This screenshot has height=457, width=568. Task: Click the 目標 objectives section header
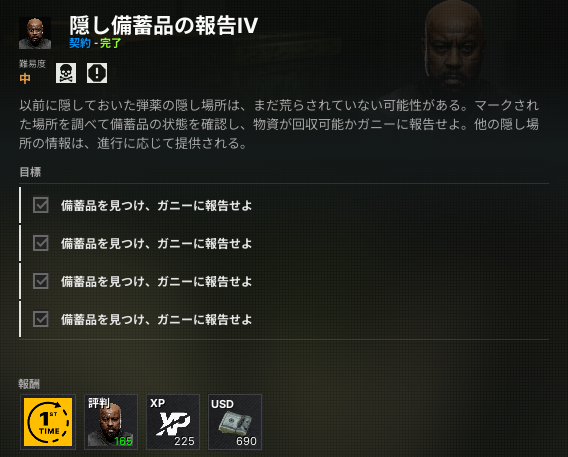point(30,172)
